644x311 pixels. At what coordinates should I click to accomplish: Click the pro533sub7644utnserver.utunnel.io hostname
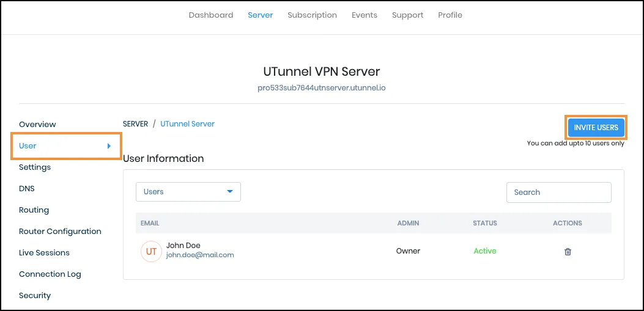tap(322, 88)
